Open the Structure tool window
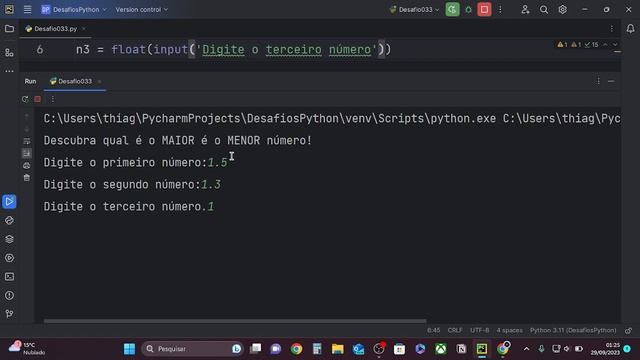640x360 pixels. [9, 53]
